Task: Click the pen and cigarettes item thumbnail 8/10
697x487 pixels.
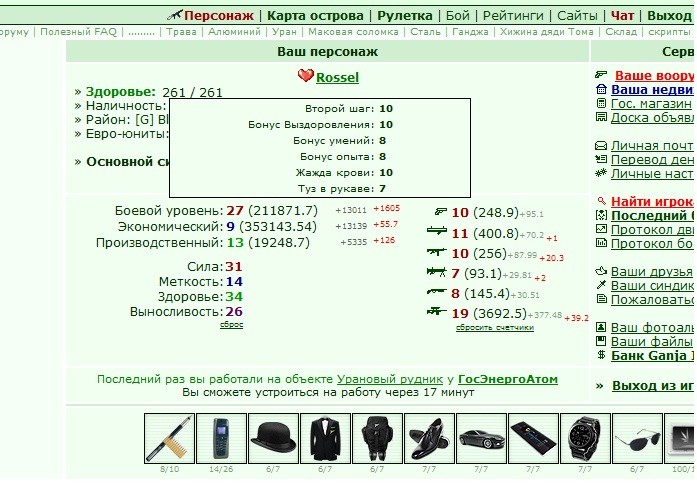Action: (x=169, y=438)
